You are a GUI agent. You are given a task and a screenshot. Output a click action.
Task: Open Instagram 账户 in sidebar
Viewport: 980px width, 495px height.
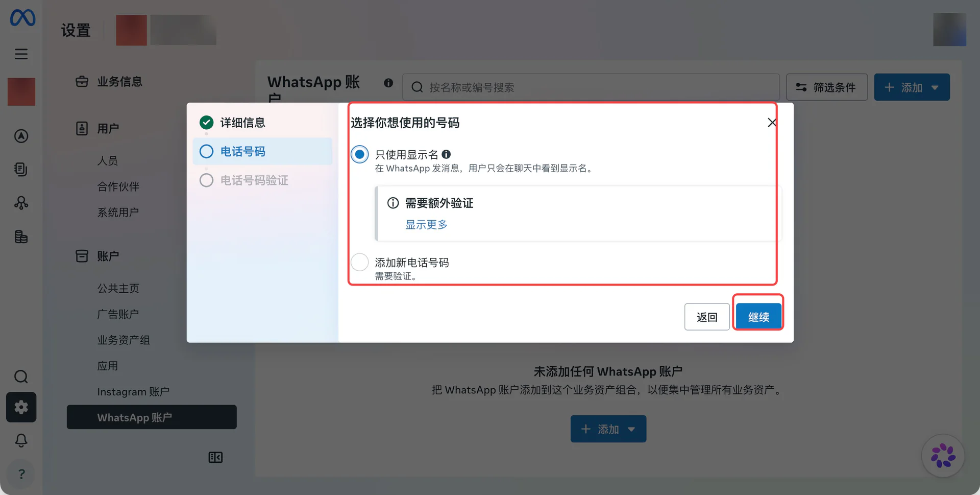(134, 392)
